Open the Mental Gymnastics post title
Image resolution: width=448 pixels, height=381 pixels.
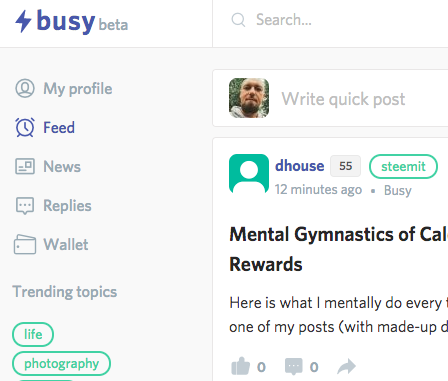[x=338, y=249]
